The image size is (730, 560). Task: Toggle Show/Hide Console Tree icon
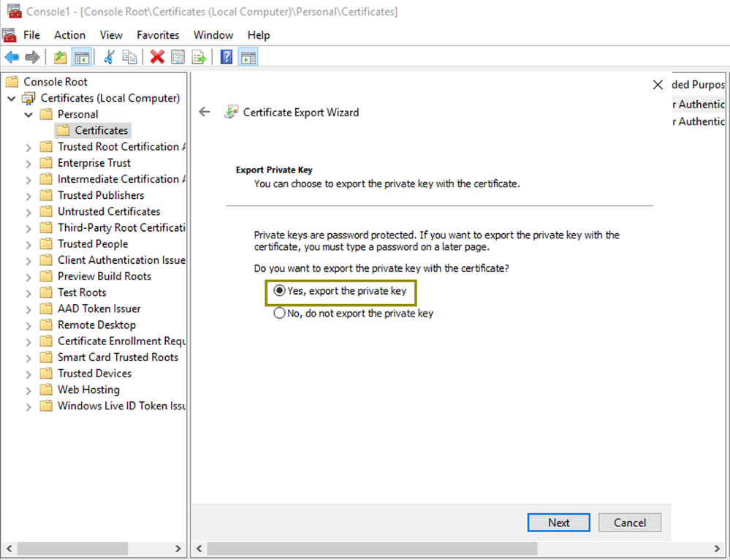point(82,57)
